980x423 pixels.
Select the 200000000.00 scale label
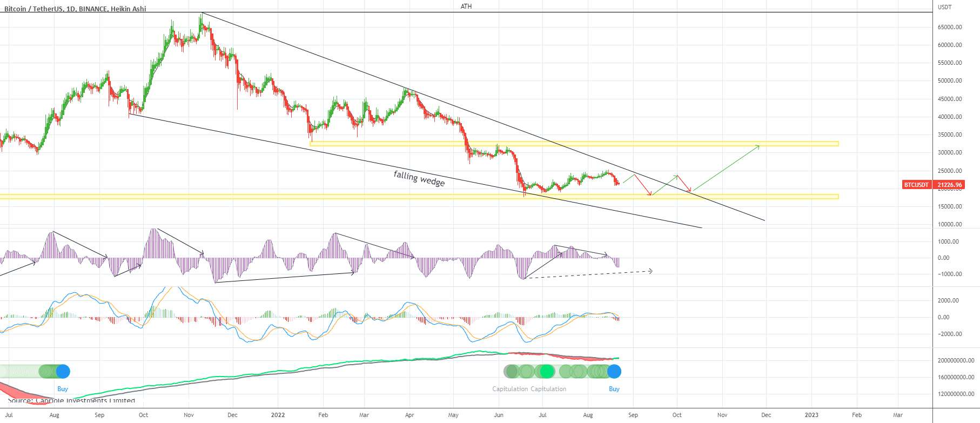coord(956,360)
